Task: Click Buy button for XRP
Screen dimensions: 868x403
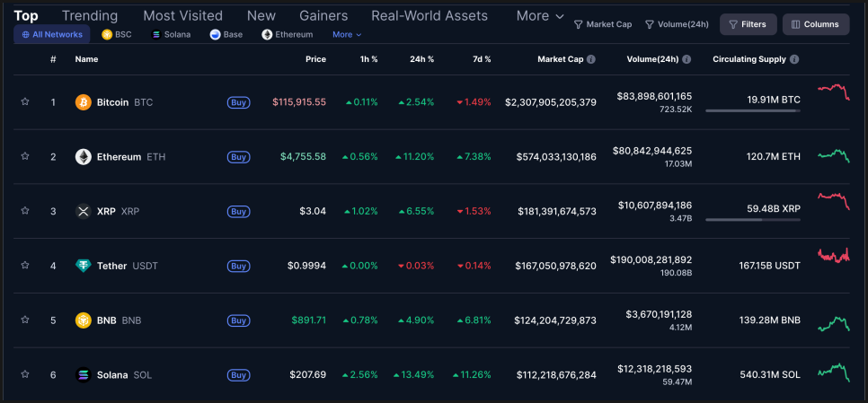Action: click(239, 211)
